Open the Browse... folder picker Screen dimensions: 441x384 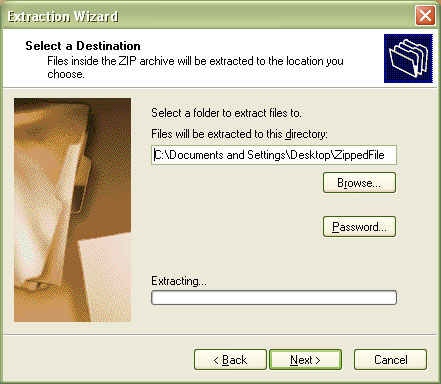(359, 183)
